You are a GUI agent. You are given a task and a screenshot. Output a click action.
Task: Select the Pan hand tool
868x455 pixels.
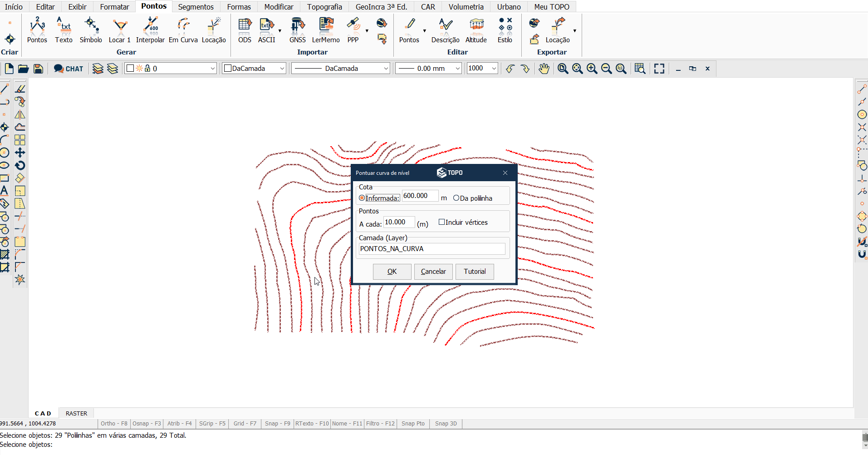[544, 69]
